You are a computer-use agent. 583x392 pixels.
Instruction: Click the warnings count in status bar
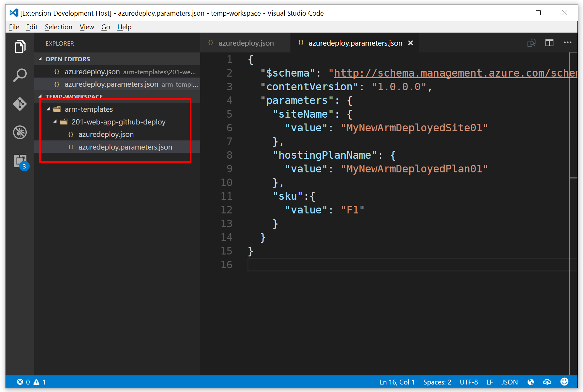(x=39, y=382)
